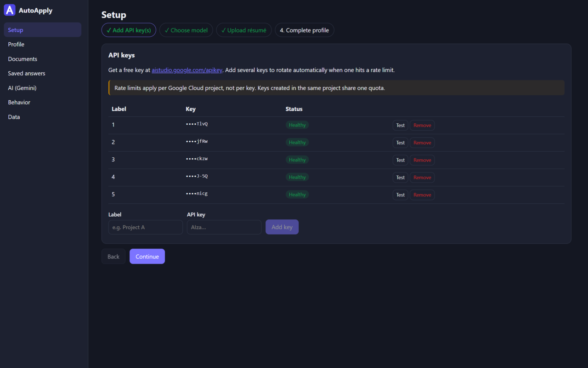Viewport: 588px width, 368px height.
Task: Click the Add key button
Action: [282, 227]
